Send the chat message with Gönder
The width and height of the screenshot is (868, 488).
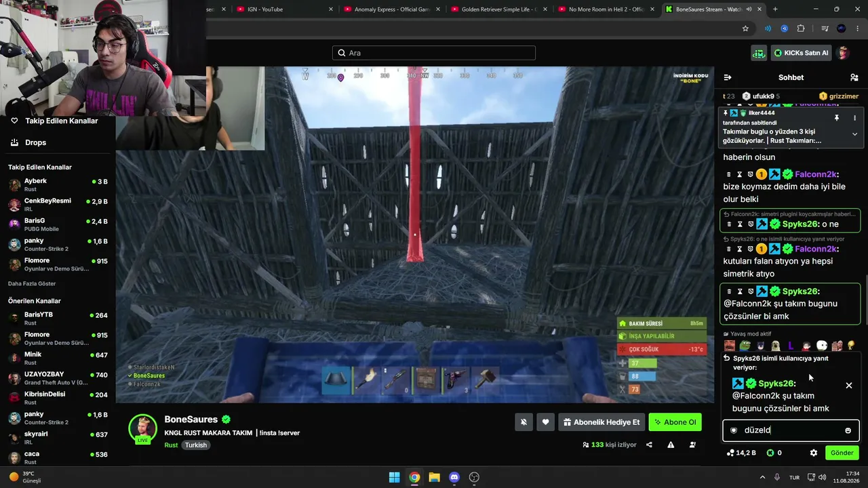point(842,453)
